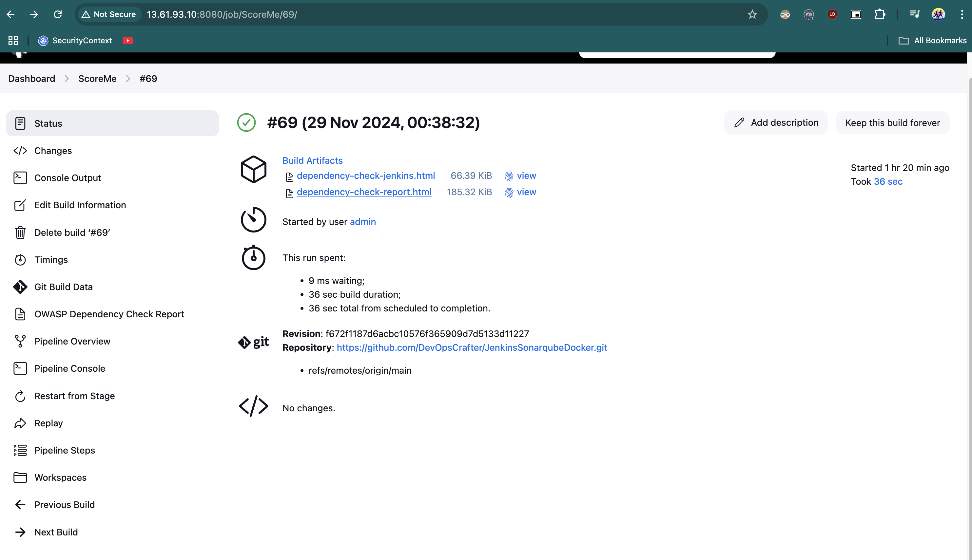Click Add description button
The width and height of the screenshot is (972, 560).
tap(775, 123)
